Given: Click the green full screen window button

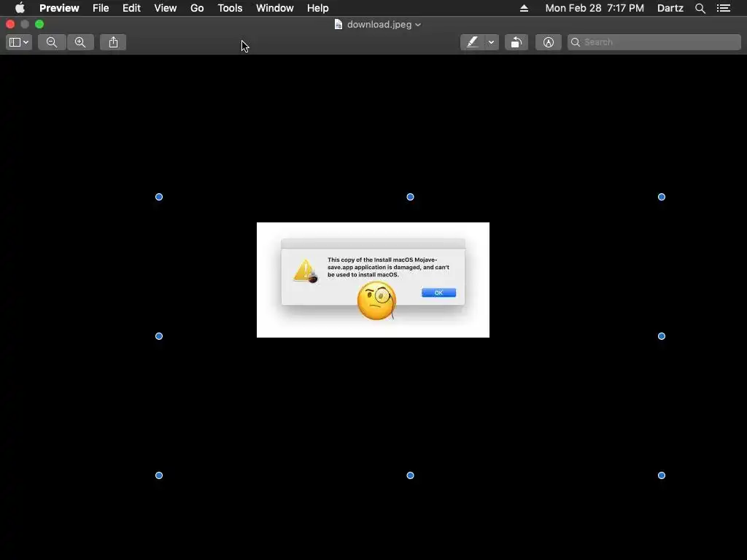Looking at the screenshot, I should (x=39, y=24).
